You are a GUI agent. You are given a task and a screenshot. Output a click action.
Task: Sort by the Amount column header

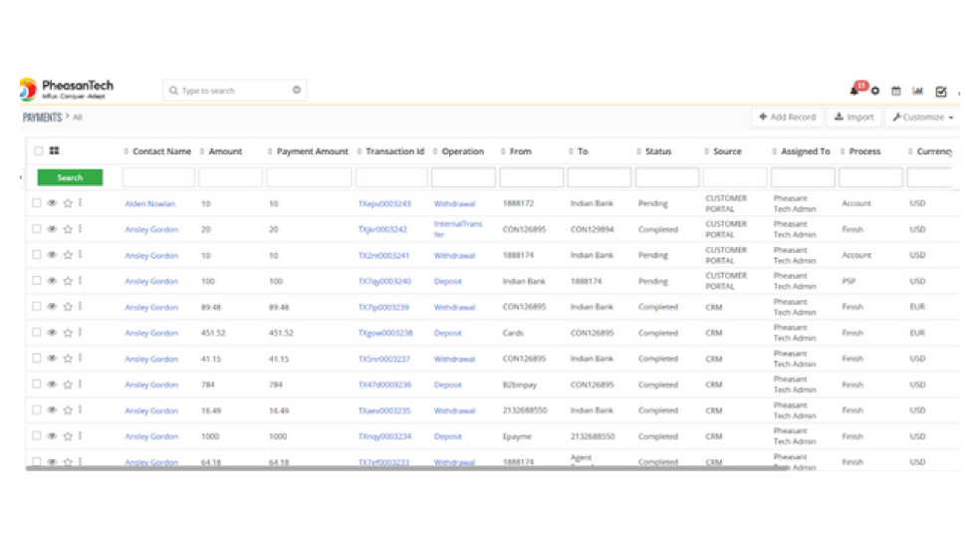point(225,151)
